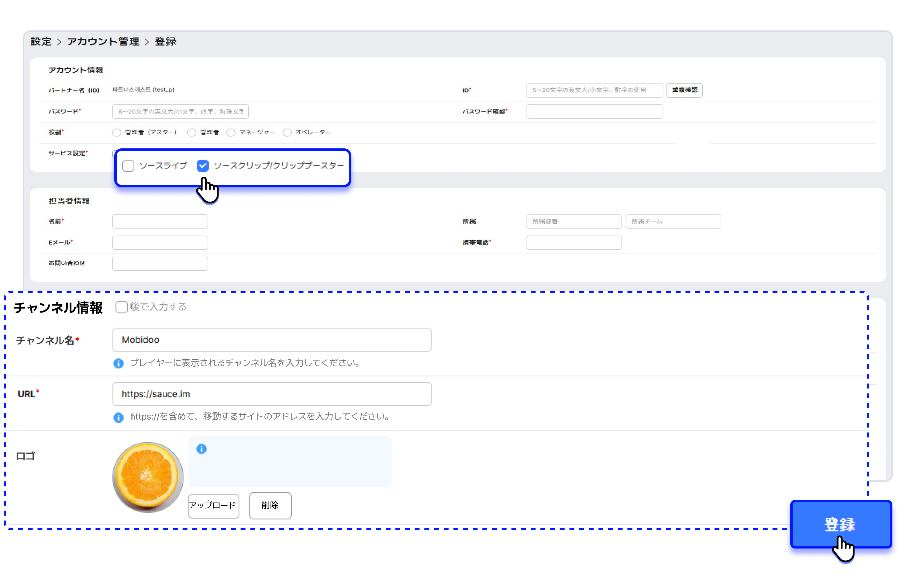
Task: Choose マネージャー role option
Action: tap(231, 133)
